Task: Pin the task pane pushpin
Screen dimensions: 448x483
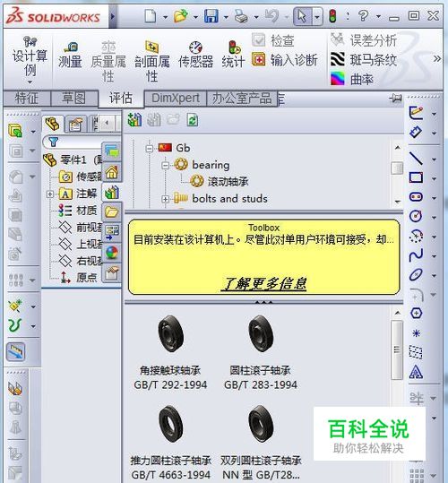Action: coord(395,99)
